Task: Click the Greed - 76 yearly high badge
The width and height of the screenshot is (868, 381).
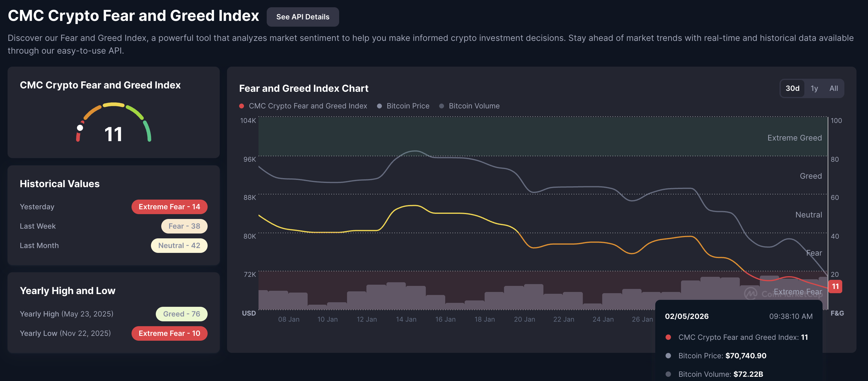Action: [181, 314]
